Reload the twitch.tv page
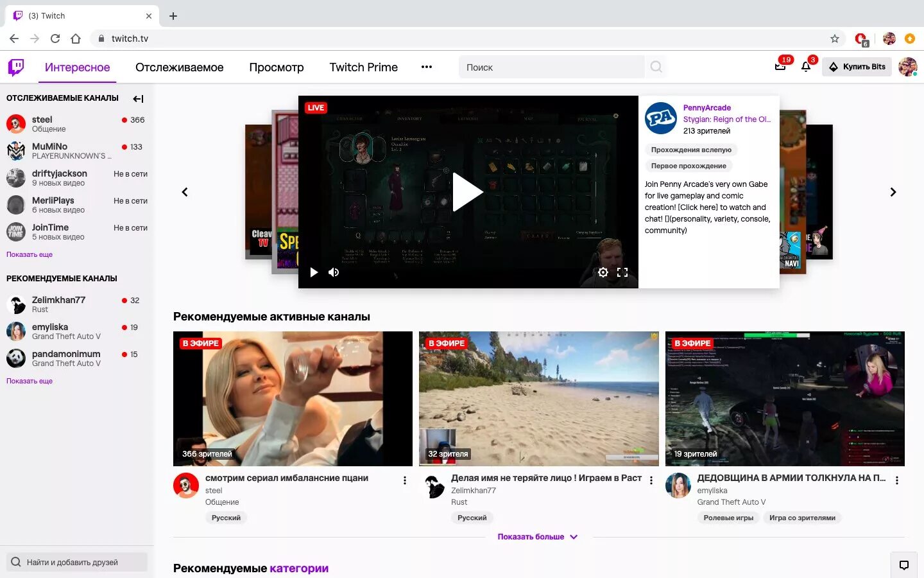The height and width of the screenshot is (578, 924). tap(55, 39)
